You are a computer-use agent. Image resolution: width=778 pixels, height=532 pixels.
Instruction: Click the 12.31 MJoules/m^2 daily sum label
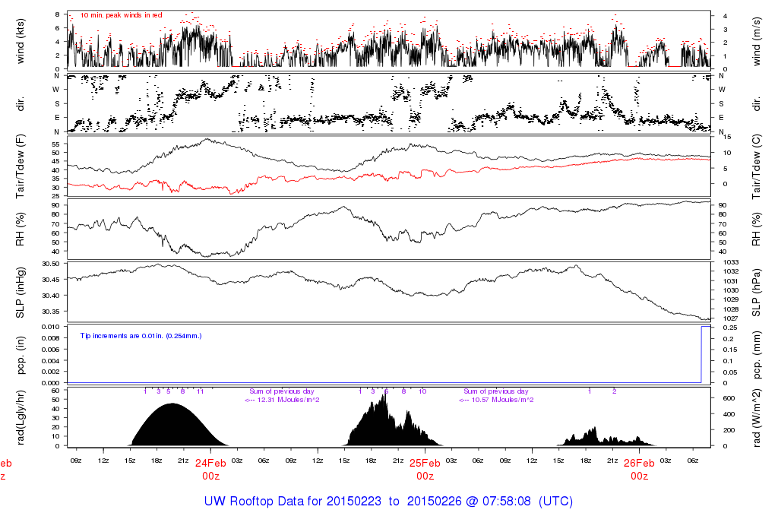(x=282, y=400)
